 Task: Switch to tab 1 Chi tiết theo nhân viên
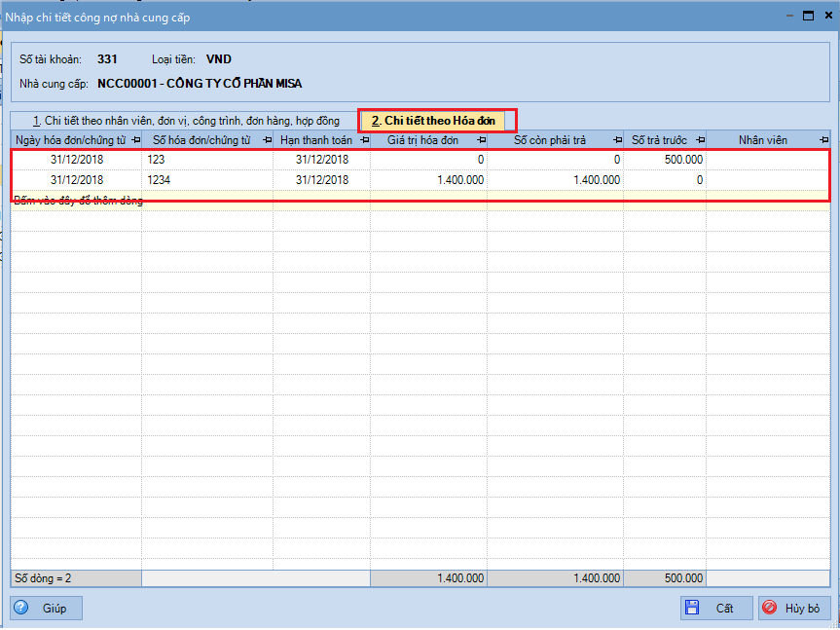tap(185, 121)
